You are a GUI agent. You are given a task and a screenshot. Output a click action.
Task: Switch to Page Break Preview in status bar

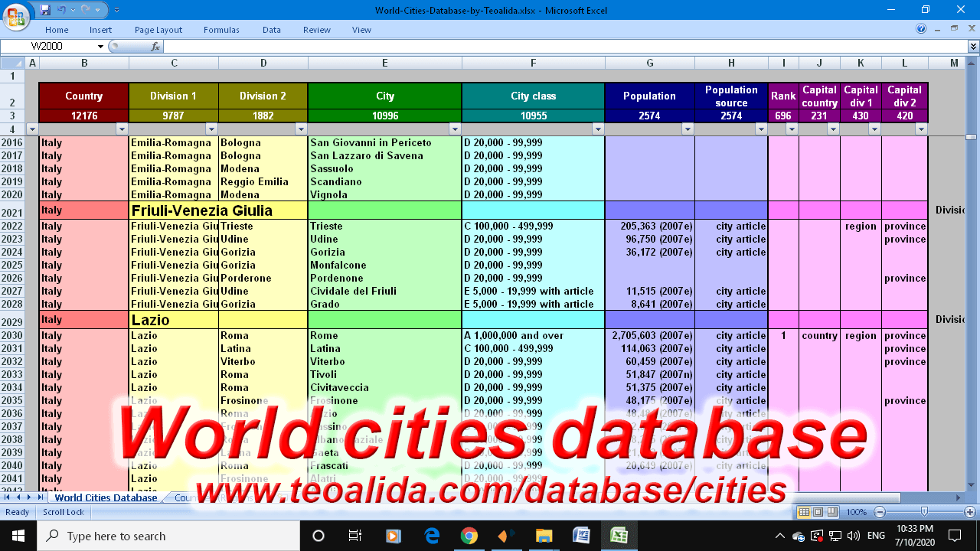(831, 512)
